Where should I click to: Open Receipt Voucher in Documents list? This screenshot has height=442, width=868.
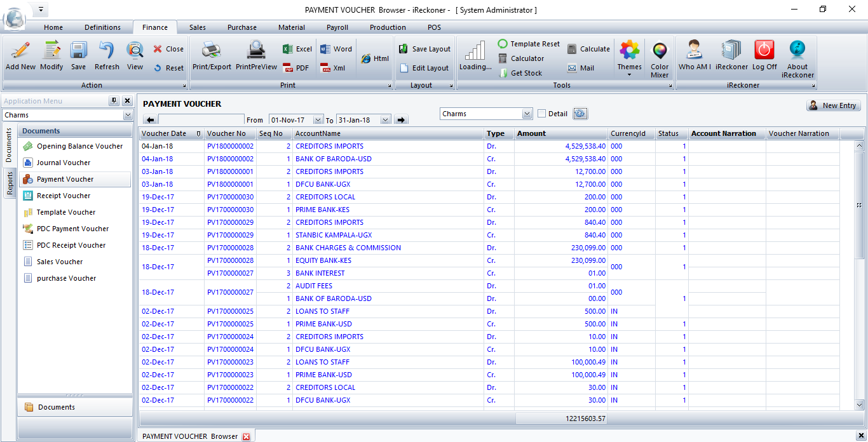tap(64, 196)
